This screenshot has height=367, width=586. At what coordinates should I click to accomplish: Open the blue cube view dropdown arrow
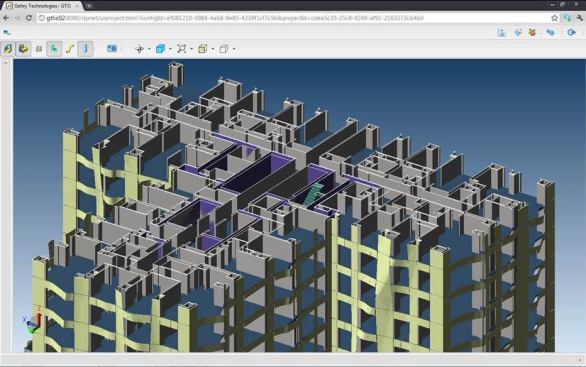point(170,49)
